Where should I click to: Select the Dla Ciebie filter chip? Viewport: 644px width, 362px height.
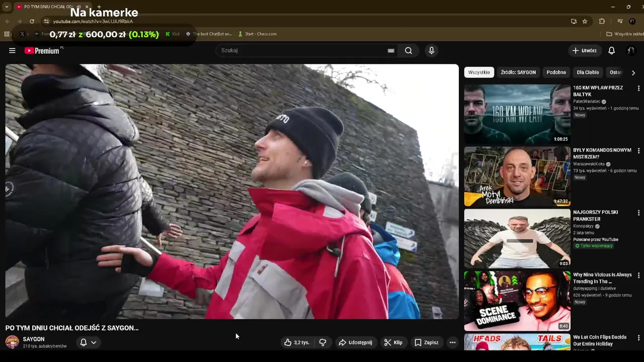(x=588, y=72)
